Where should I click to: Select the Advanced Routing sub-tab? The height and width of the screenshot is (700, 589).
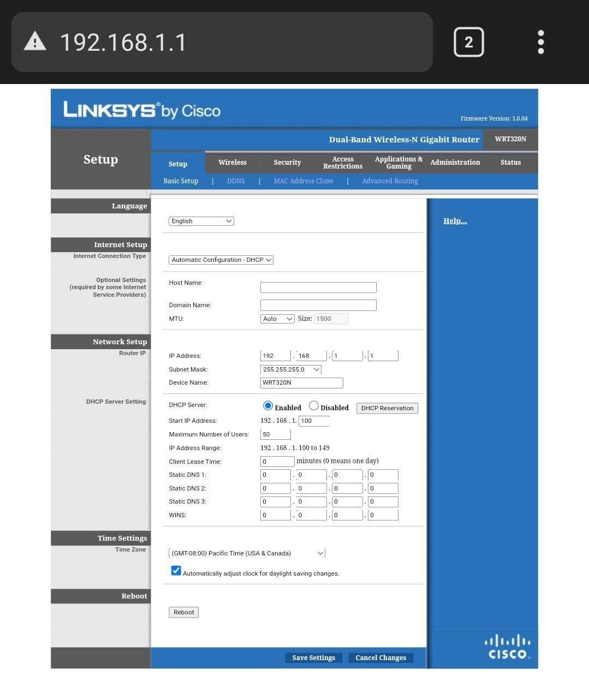tap(390, 181)
